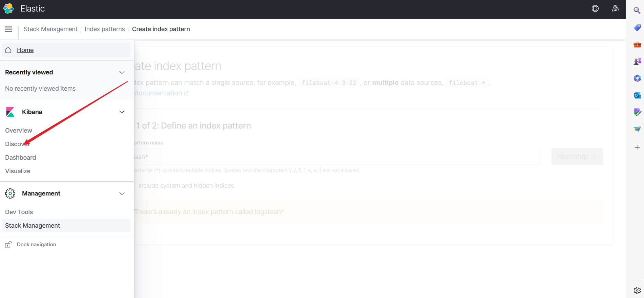Viewport: 644px width, 298px height.
Task: Click 'No recently viewed items' text
Action: coord(40,89)
